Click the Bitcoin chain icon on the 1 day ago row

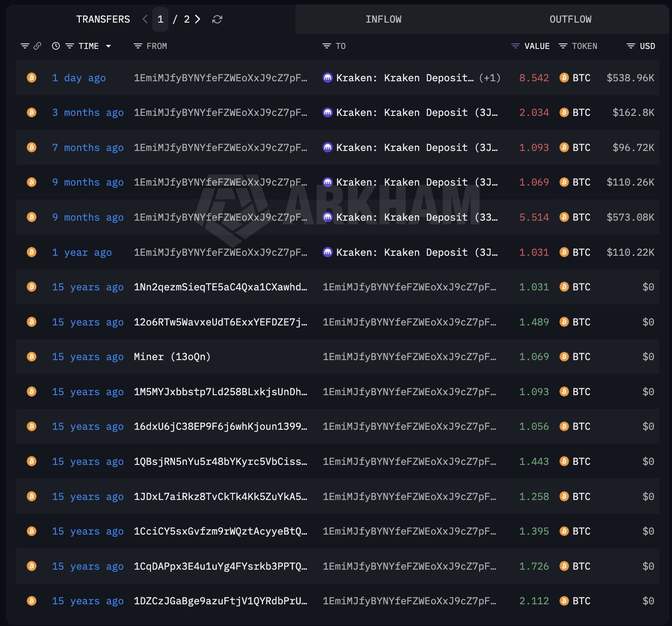(x=32, y=78)
